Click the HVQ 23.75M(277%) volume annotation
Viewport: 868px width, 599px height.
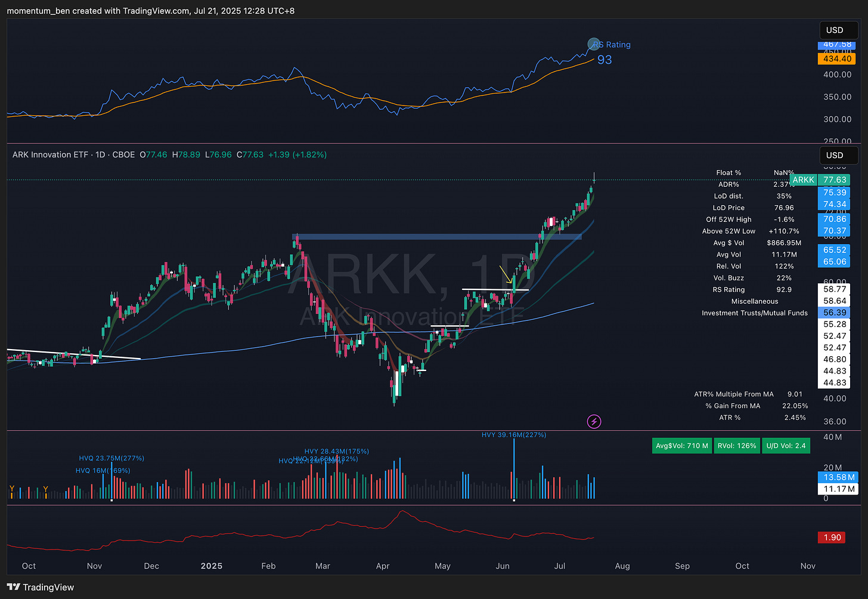[111, 458]
